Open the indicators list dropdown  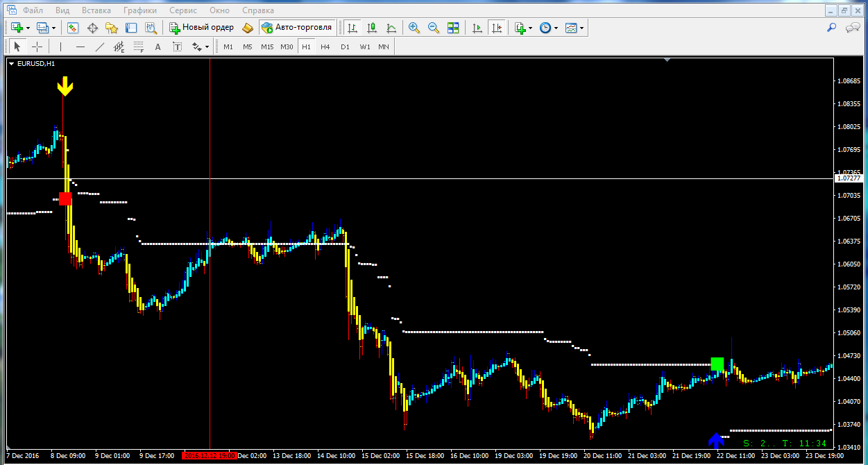coord(531,28)
